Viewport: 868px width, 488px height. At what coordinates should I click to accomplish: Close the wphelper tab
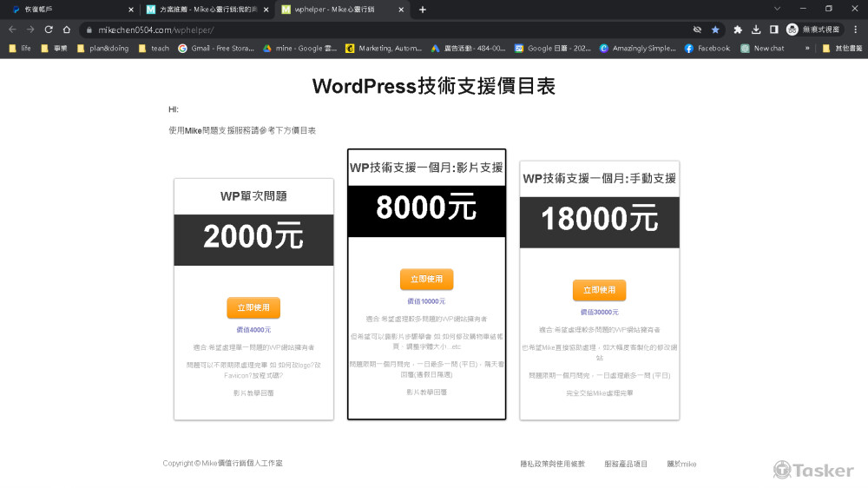[x=401, y=10]
